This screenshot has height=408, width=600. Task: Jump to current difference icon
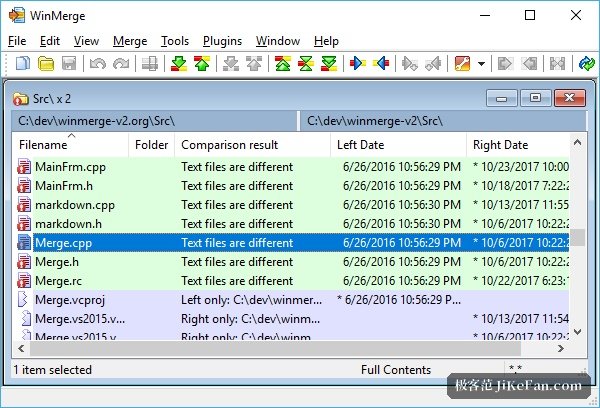[306, 63]
